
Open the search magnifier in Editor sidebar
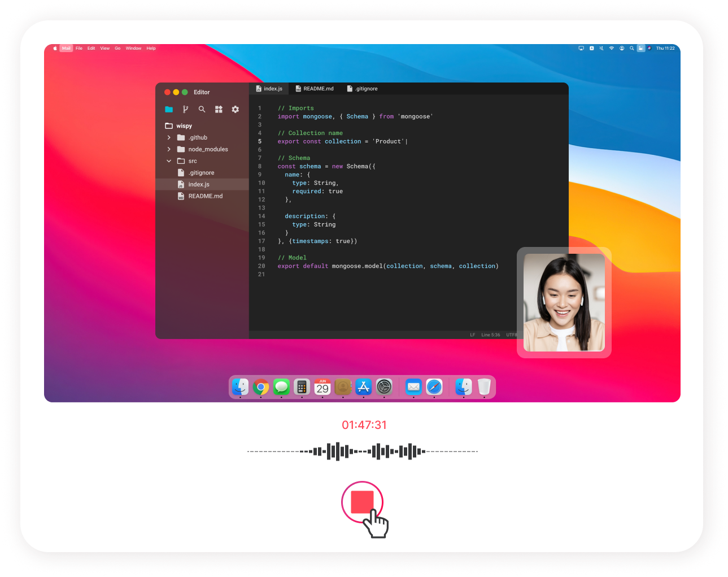(x=202, y=109)
